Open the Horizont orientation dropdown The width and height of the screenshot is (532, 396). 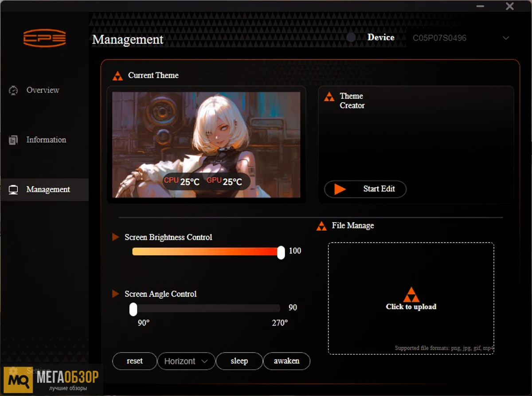click(186, 361)
